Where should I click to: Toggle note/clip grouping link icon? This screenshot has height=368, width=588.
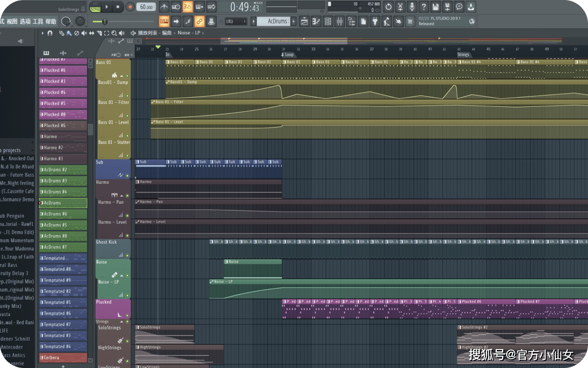click(199, 21)
